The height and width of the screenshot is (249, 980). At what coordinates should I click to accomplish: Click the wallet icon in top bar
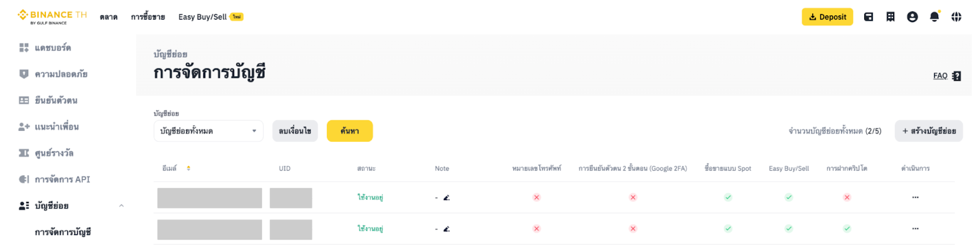(x=869, y=17)
